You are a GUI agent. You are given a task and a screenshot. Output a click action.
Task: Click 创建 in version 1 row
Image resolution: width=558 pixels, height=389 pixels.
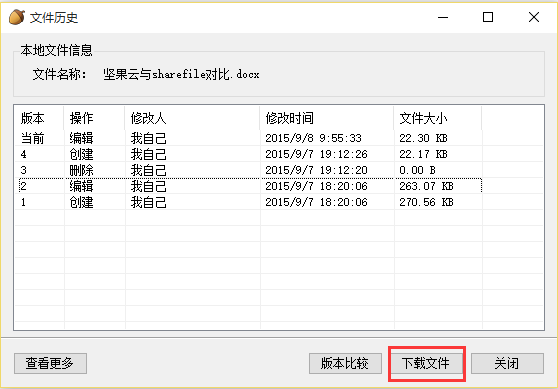pos(81,202)
